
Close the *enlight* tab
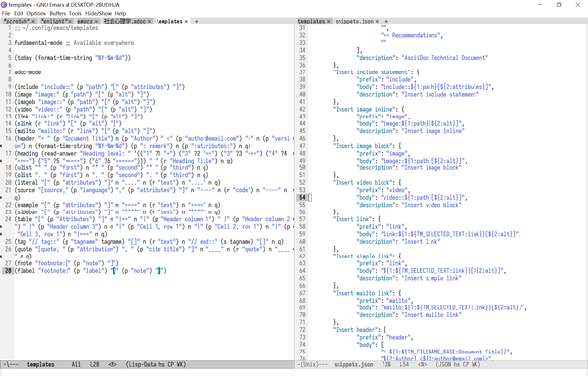[70, 21]
